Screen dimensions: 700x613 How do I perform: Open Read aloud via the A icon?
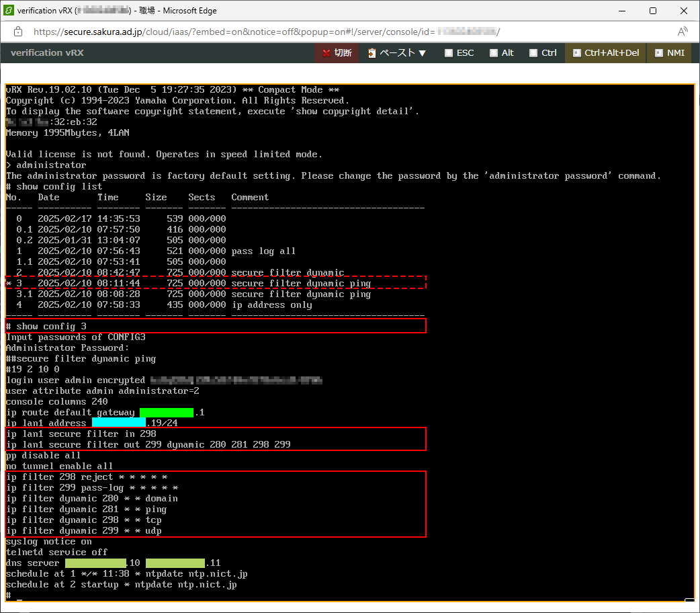pos(682,31)
